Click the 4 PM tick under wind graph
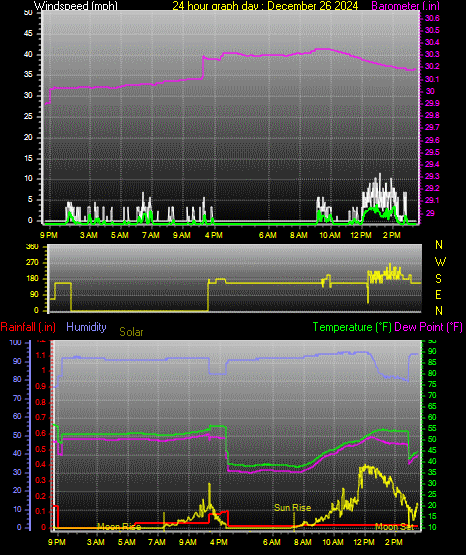Screen dimensions: 466x555 [214, 235]
